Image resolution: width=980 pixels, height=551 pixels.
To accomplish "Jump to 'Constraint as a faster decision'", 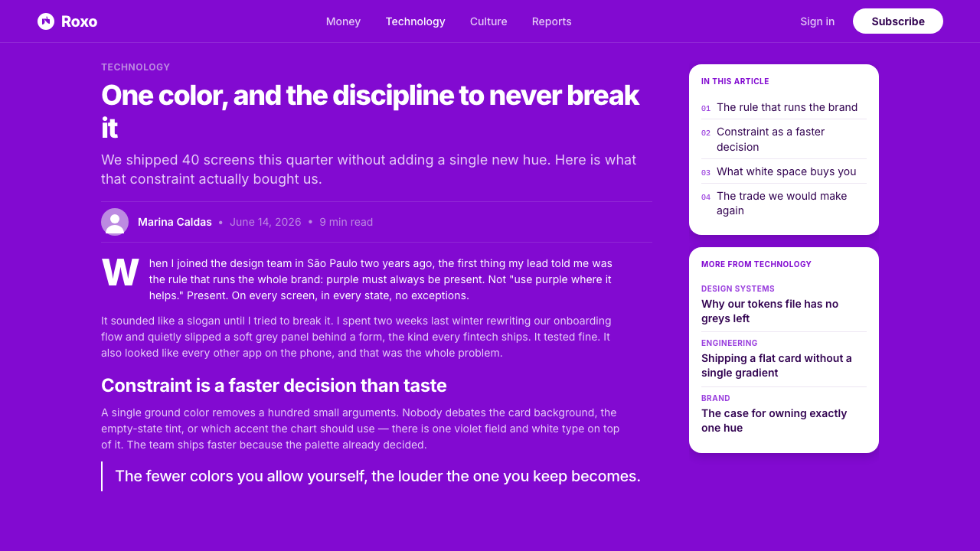I will point(784,139).
